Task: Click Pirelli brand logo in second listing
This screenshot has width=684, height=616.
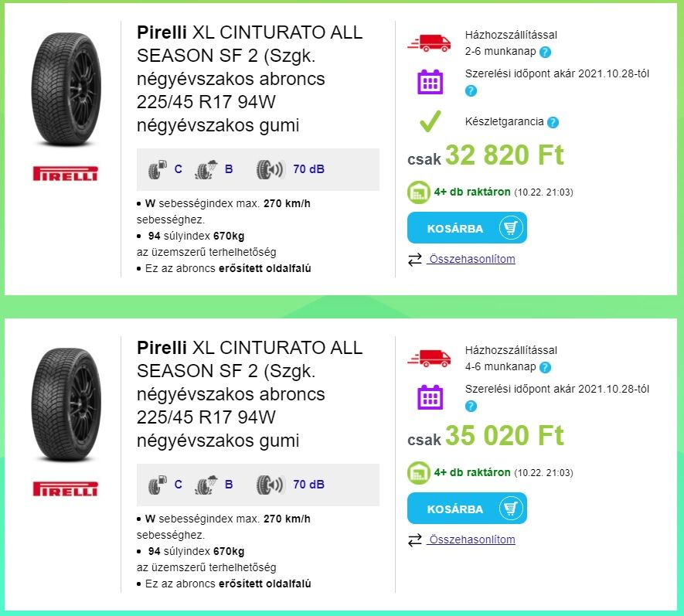Action: (x=66, y=489)
